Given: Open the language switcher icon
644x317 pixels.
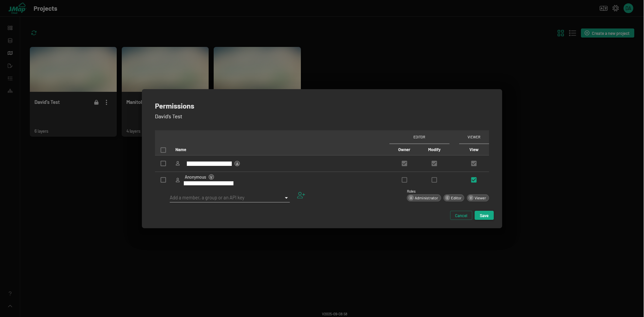Looking at the screenshot, I should coord(603,8).
